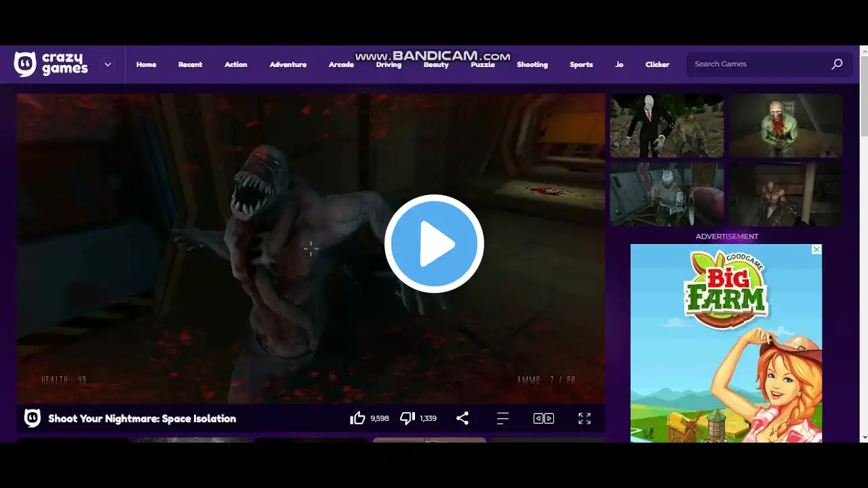Click the page scrollbar up arrow
This screenshot has width=868, height=488.
pos(864,51)
